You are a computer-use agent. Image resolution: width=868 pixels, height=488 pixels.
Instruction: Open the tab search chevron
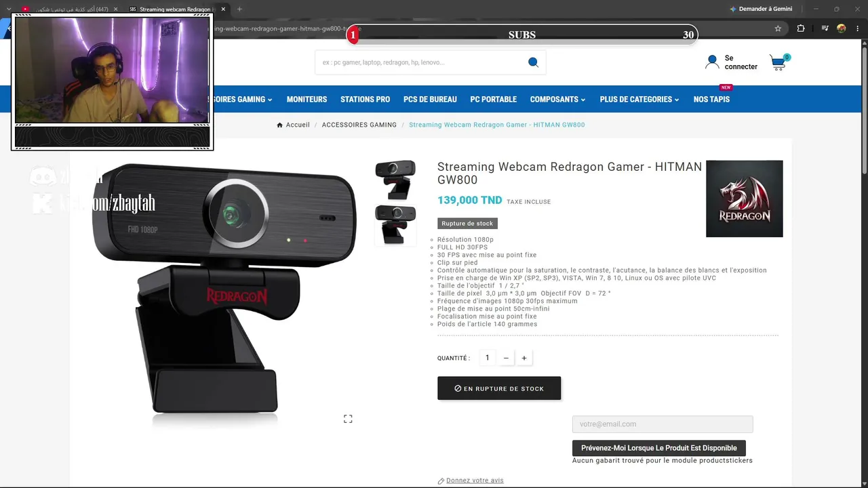(x=9, y=9)
